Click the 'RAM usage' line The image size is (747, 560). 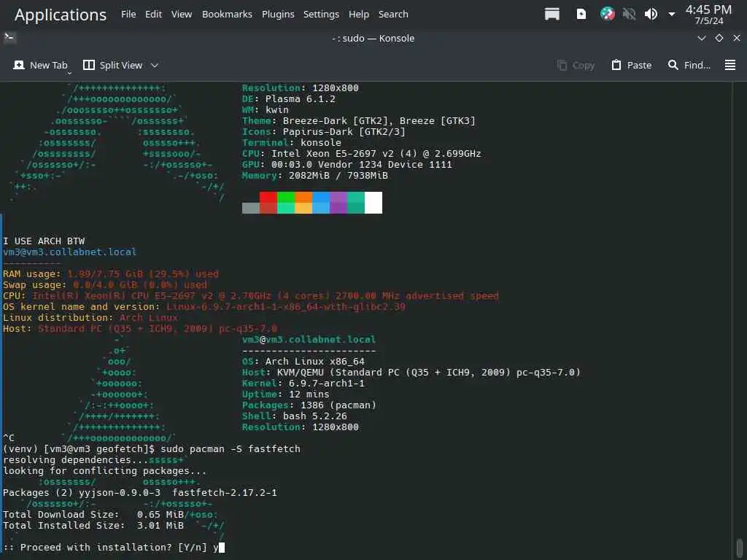111,274
